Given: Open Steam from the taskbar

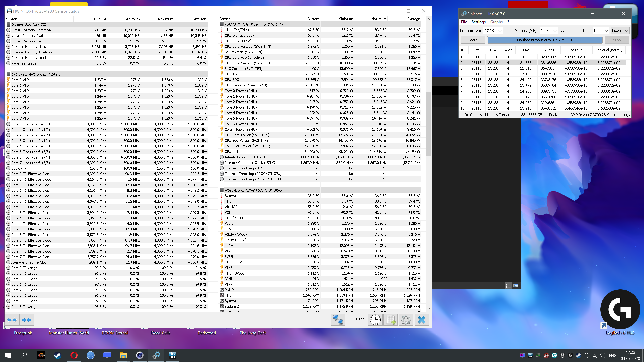Looking at the screenshot, I should tap(58, 355).
